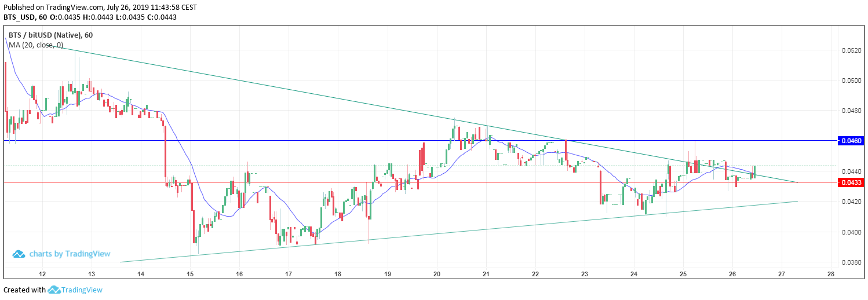
Task: Click the BTS / bitUSD (Native) chart title
Action: pos(45,35)
